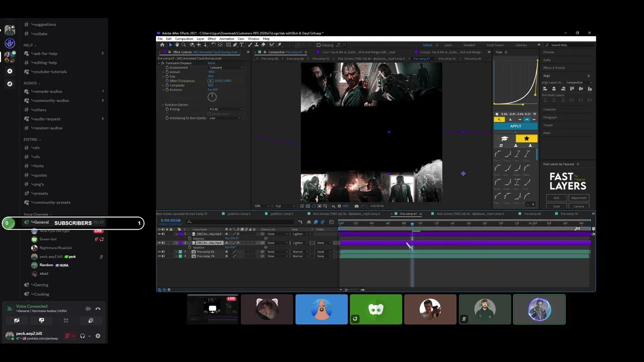Click the Discord disconnect call icon
Viewport: 644px width, 362px height.
coord(98,309)
